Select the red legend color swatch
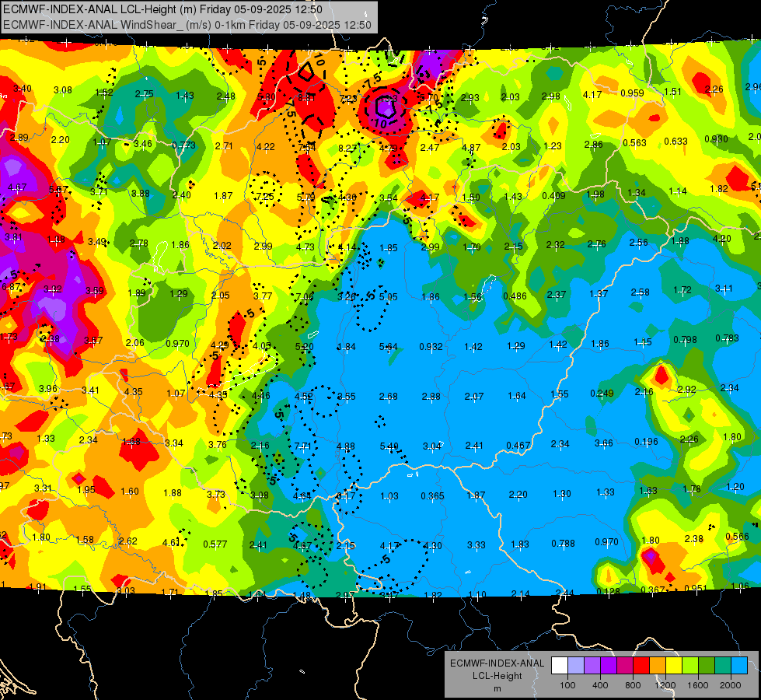This screenshot has height=700, width=761. pyautogui.click(x=641, y=666)
